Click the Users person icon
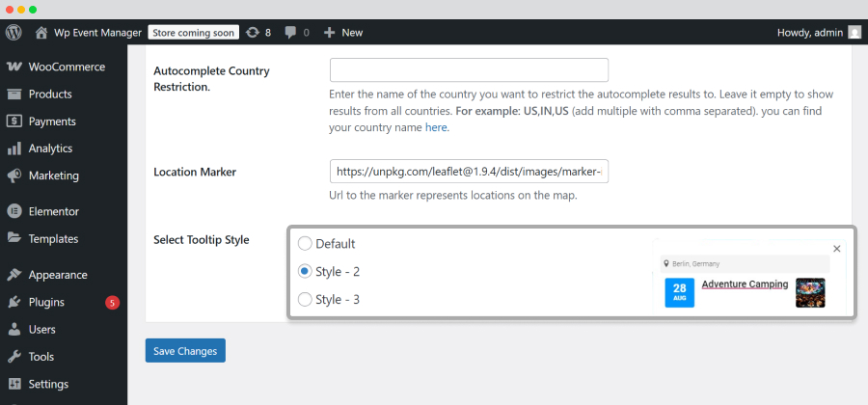This screenshot has height=405, width=868. [14, 329]
